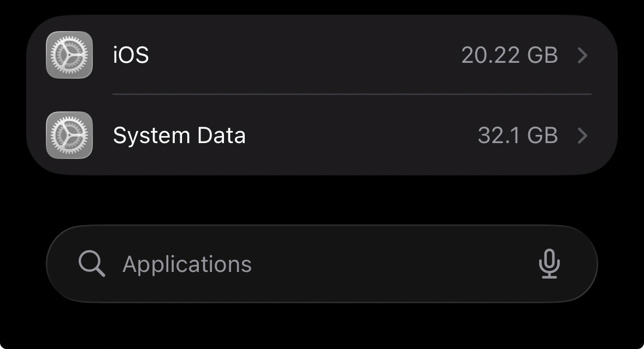Click the System Data gear icon
Image resolution: width=644 pixels, height=349 pixels.
69,135
